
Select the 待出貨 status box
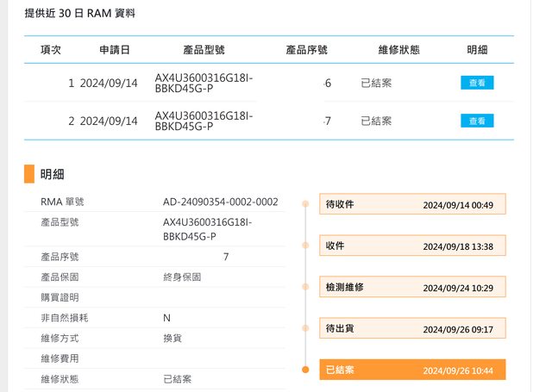pyautogui.click(x=412, y=328)
